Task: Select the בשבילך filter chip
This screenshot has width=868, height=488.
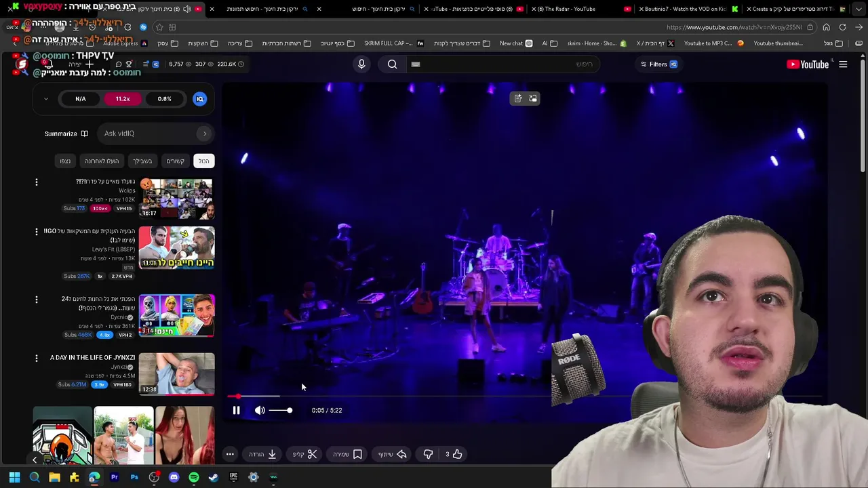Action: tap(142, 161)
